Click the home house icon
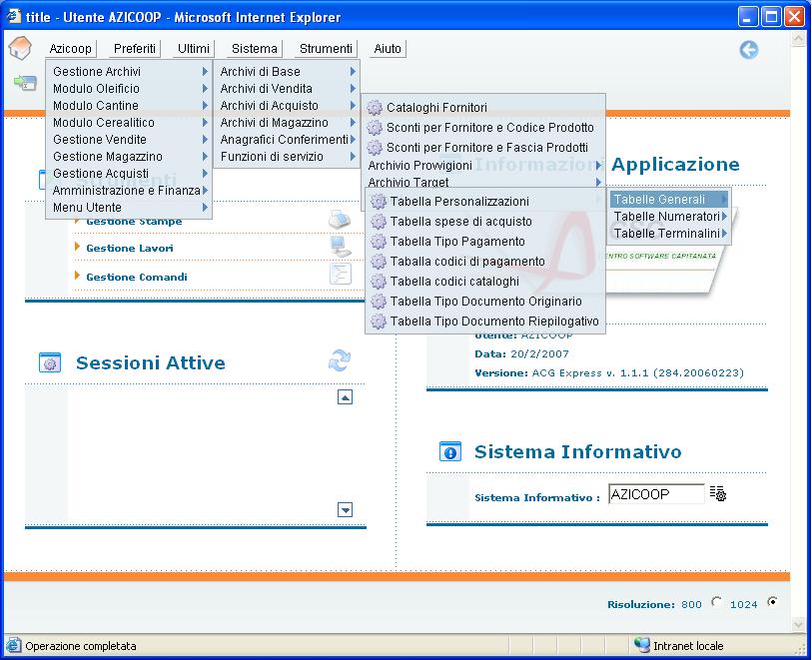812x660 pixels. click(x=20, y=48)
